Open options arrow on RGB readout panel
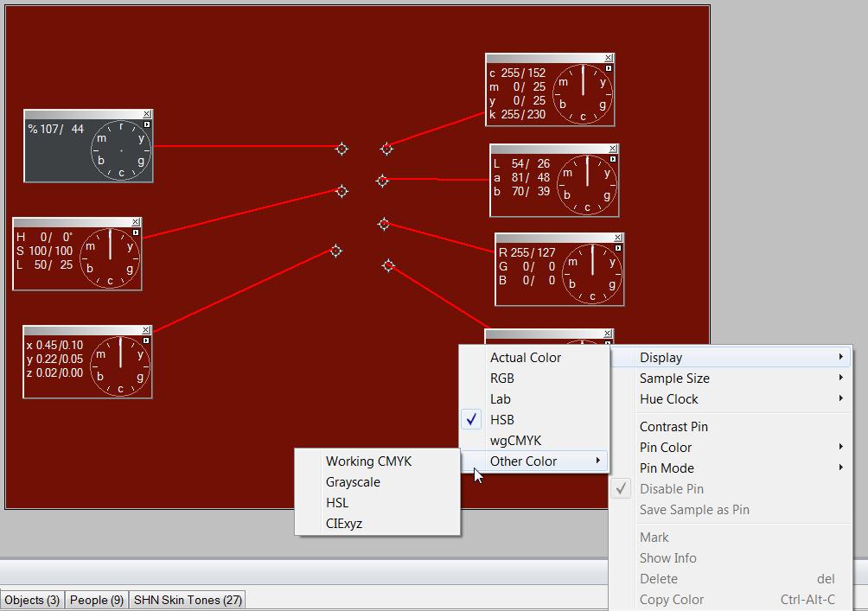868x611 pixels. coord(618,248)
